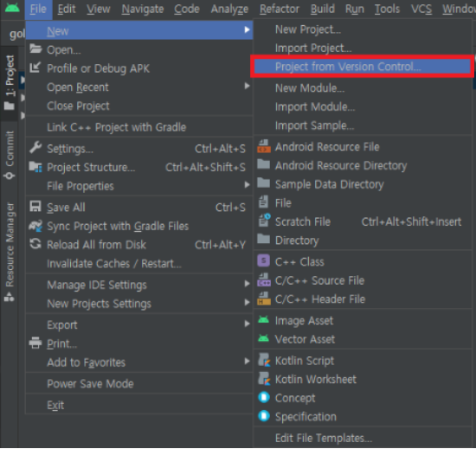Open the Edit menu
The height and width of the screenshot is (449, 476).
pos(67,10)
